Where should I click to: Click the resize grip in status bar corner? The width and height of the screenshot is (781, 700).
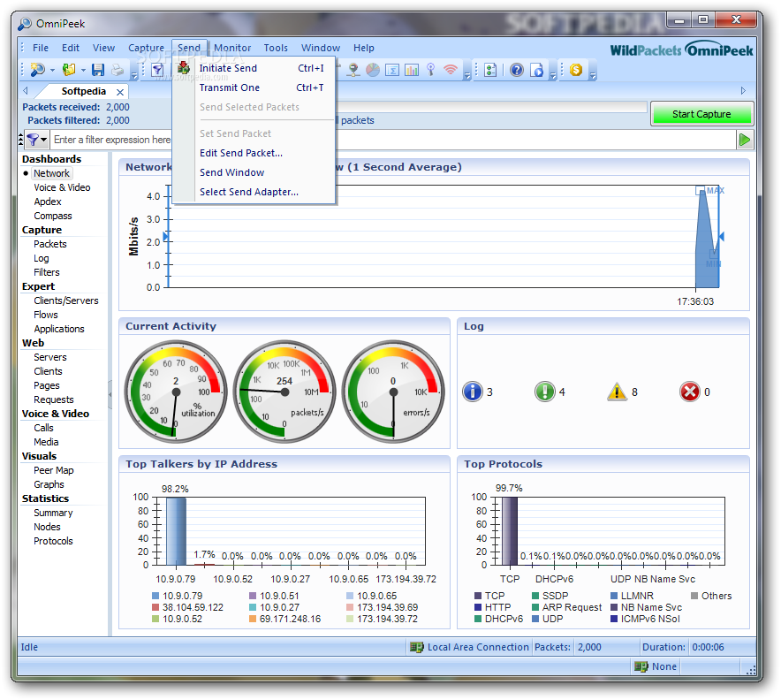coord(751,669)
